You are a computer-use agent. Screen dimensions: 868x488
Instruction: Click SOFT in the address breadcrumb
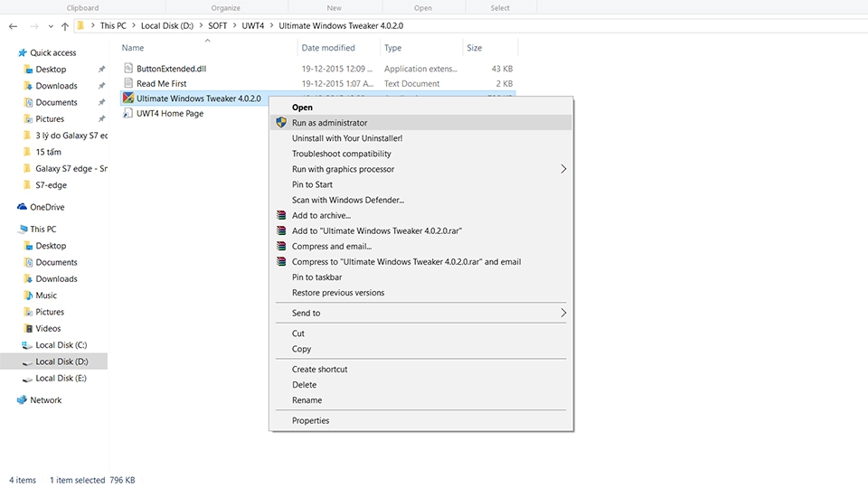click(x=218, y=25)
